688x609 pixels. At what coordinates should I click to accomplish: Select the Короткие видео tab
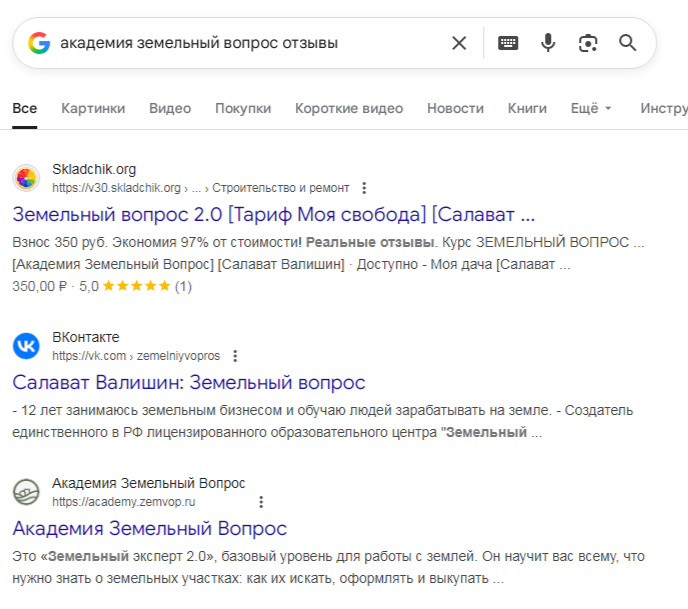tap(349, 108)
